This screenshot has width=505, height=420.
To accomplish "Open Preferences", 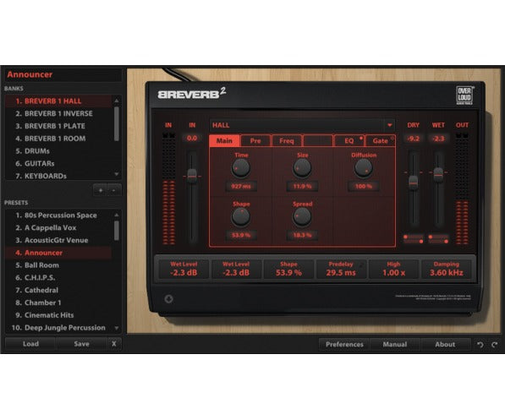I will pyautogui.click(x=344, y=345).
